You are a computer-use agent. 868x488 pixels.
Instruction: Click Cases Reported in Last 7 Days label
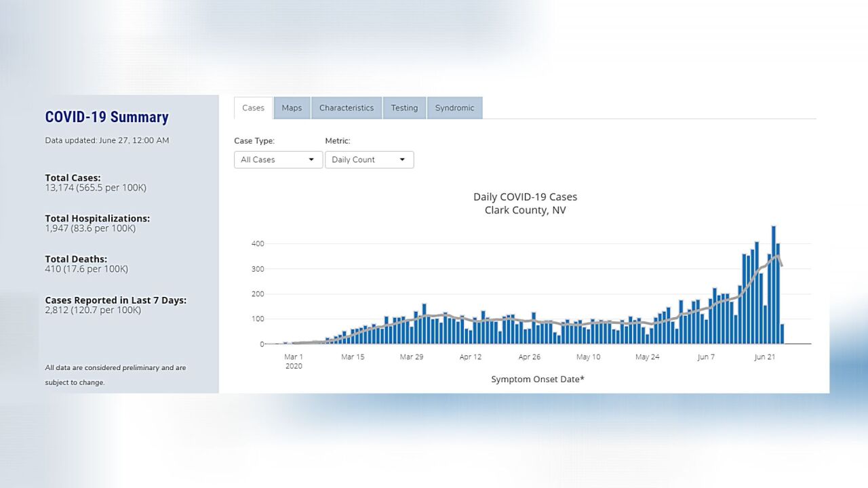point(115,300)
